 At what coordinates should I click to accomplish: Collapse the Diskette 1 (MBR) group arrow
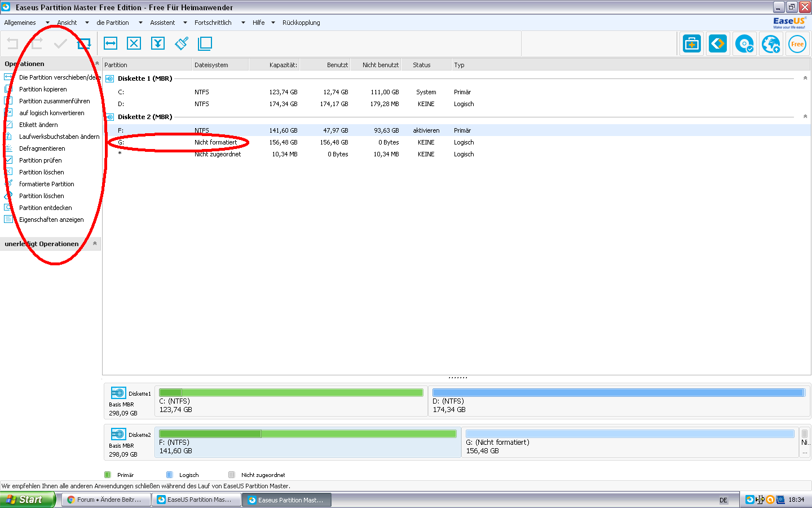coord(805,78)
